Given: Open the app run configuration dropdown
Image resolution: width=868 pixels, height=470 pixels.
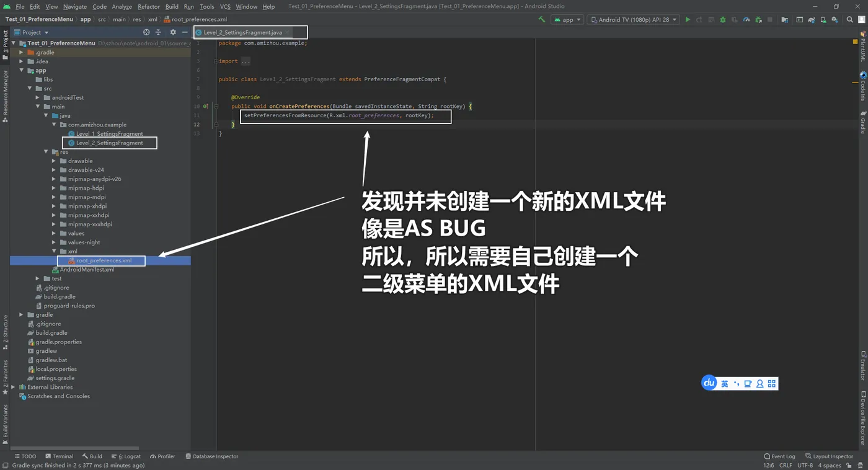Looking at the screenshot, I should [568, 20].
